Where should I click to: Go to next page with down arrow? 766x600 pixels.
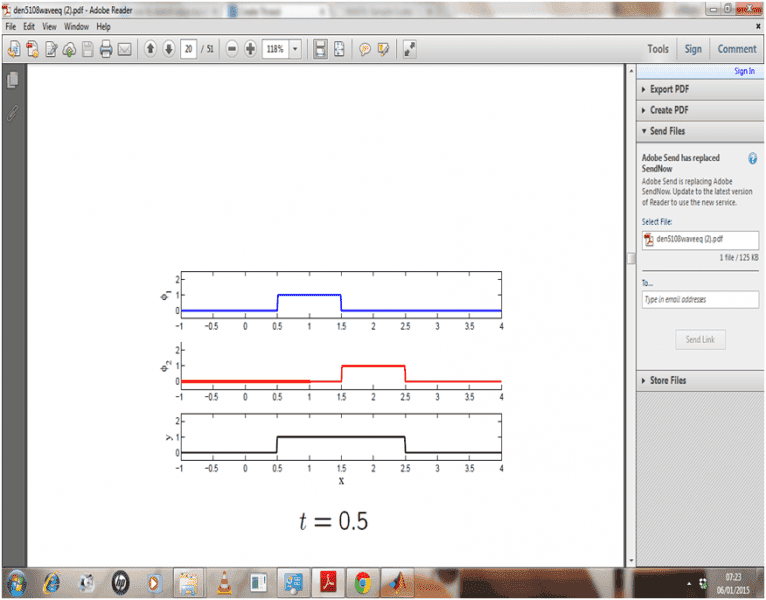(x=168, y=49)
